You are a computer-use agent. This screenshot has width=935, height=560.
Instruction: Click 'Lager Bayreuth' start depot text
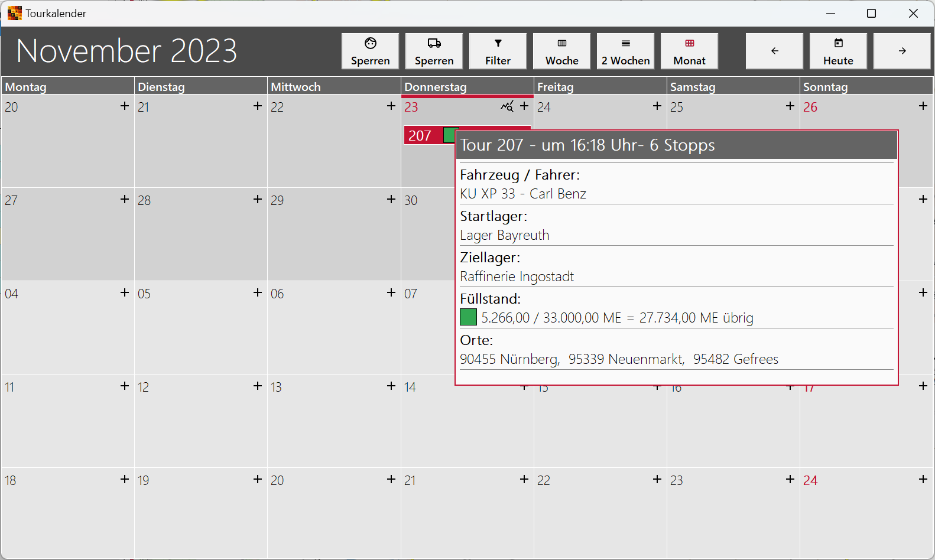[x=505, y=235]
